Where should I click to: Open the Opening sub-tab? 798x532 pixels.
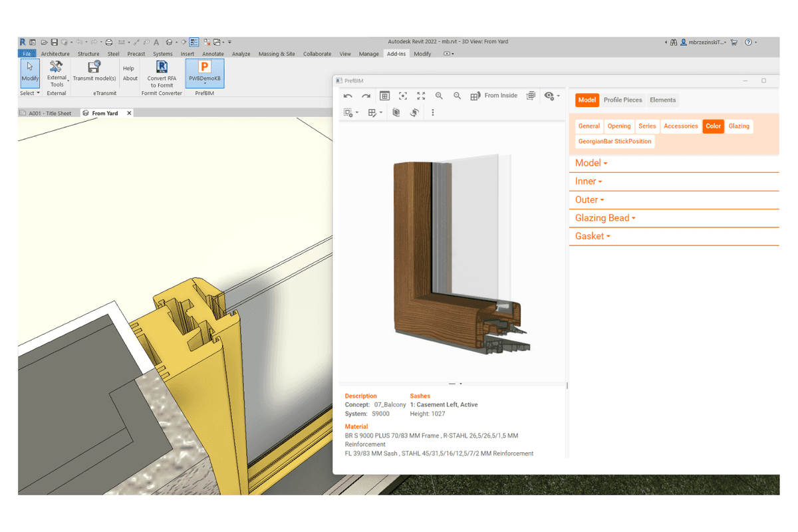[x=619, y=126]
